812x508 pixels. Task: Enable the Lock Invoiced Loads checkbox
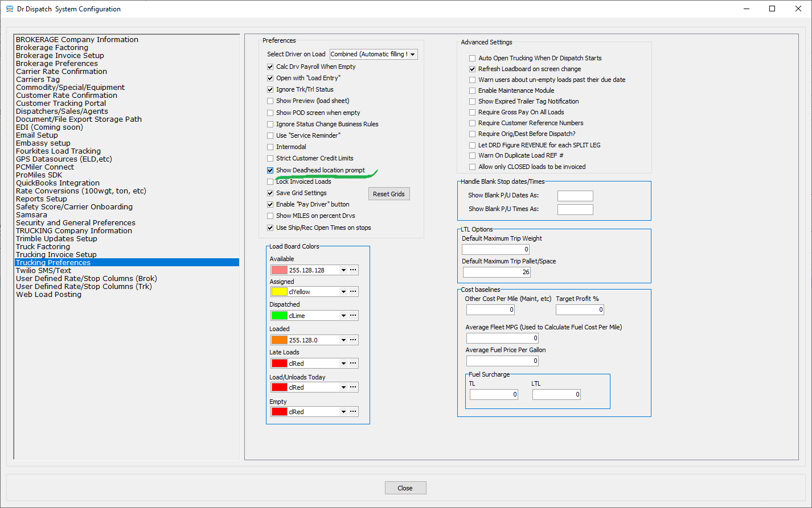coord(270,181)
